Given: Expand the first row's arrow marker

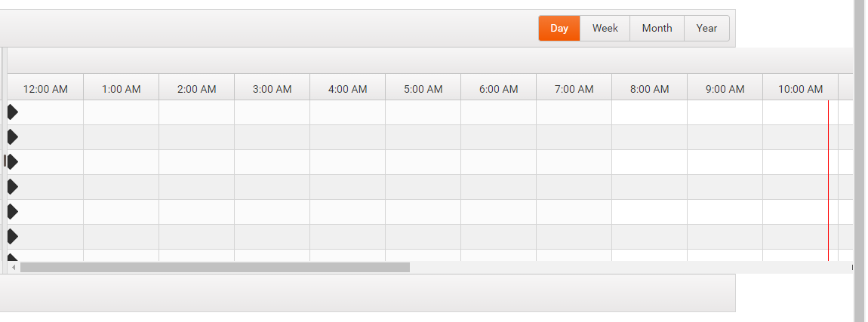Looking at the screenshot, I should (13, 112).
